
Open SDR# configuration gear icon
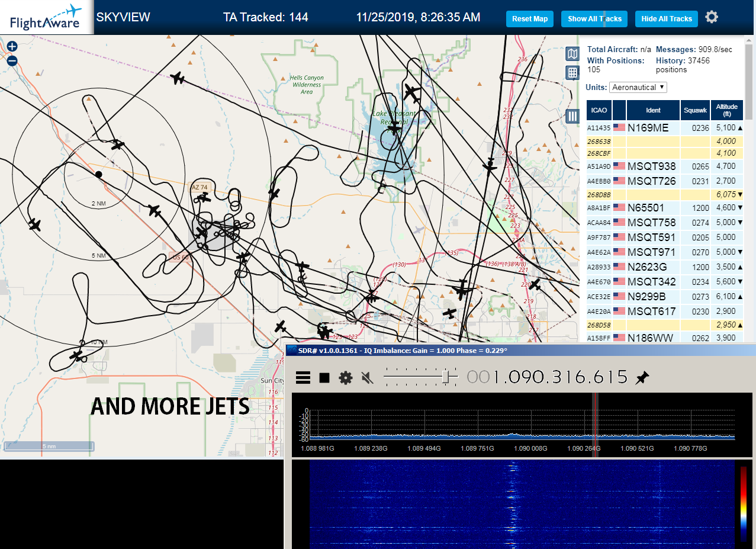point(346,378)
